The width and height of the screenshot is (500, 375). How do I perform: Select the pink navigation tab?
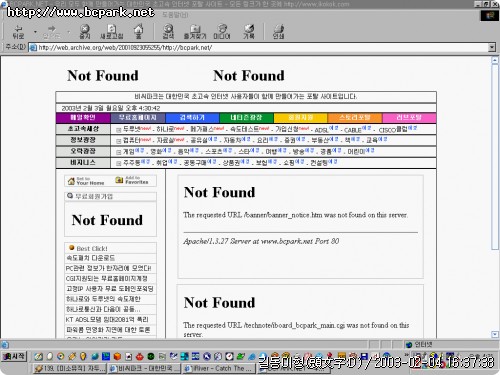pyautogui.click(x=409, y=118)
